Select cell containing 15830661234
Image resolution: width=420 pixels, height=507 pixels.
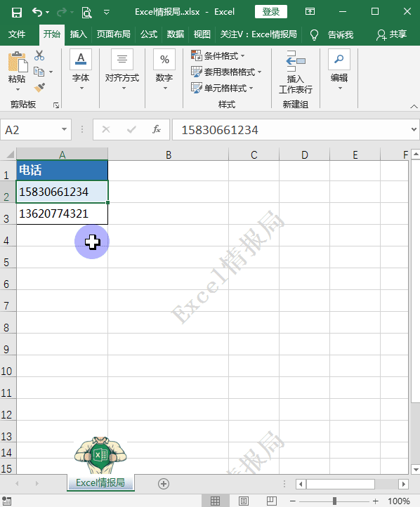62,192
